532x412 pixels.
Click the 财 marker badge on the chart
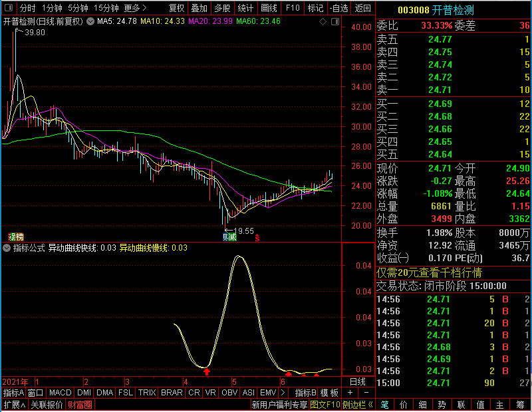click(x=226, y=237)
